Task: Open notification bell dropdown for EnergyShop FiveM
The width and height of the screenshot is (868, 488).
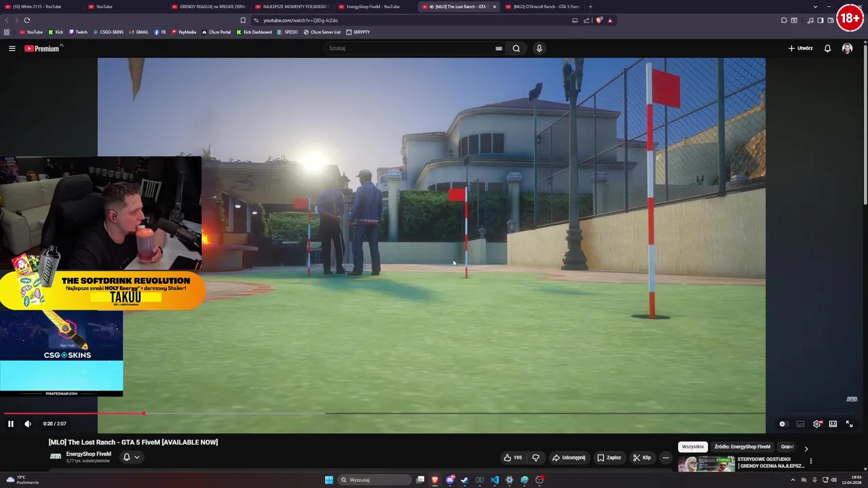Action: 131,457
